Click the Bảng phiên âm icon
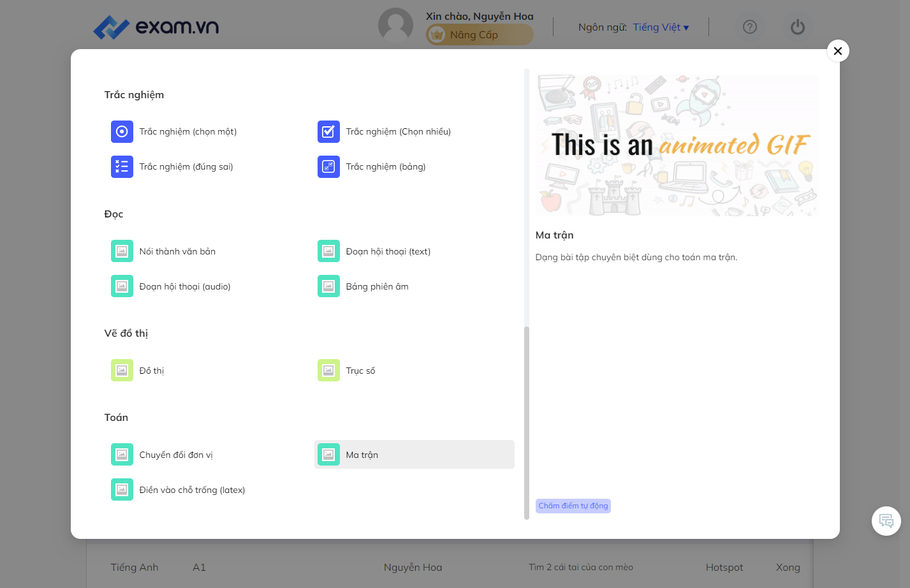Image resolution: width=910 pixels, height=588 pixels. click(328, 286)
